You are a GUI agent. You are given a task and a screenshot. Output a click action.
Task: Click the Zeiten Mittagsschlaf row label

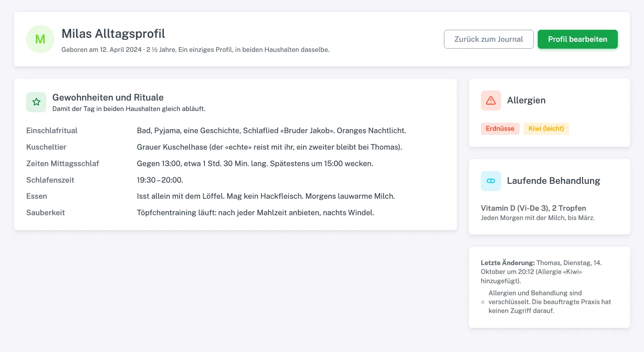[62, 163]
